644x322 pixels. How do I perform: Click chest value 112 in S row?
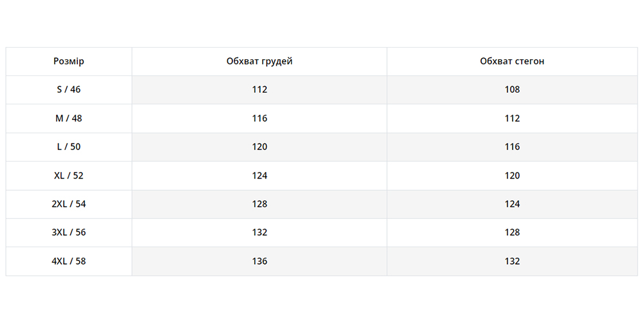pyautogui.click(x=259, y=90)
